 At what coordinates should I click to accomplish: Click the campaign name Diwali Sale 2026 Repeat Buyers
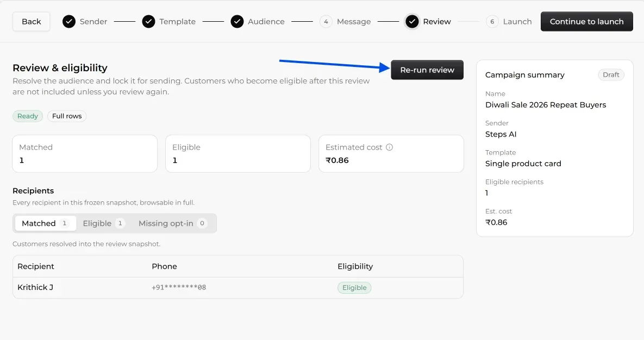click(546, 105)
